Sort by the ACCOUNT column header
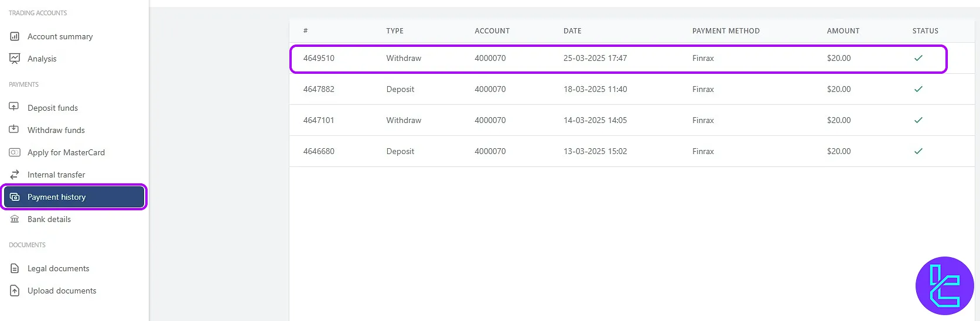Image resolution: width=980 pixels, height=321 pixels. [492, 31]
